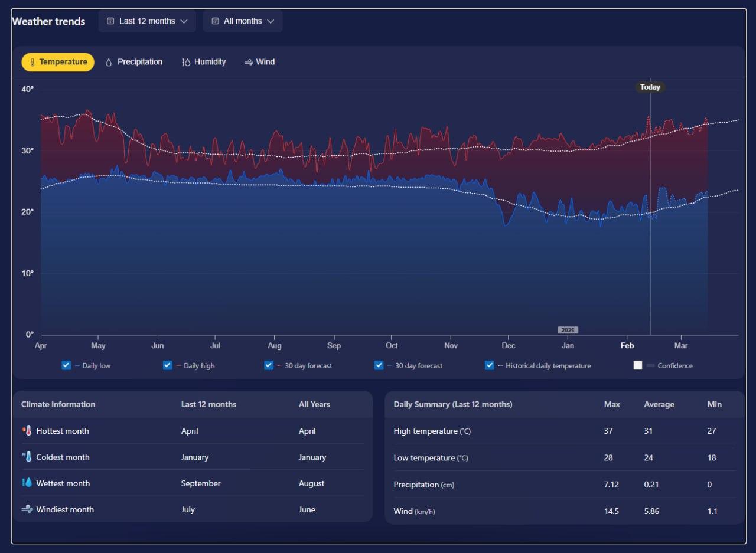This screenshot has width=756, height=553.
Task: Click the thermometer icon on Temperature tab
Action: pyautogui.click(x=32, y=62)
